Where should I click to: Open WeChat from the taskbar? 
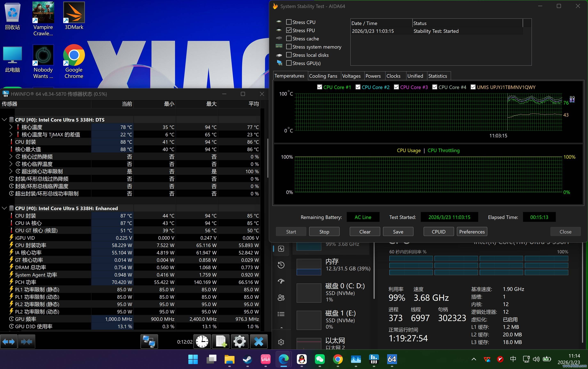pos(320,359)
